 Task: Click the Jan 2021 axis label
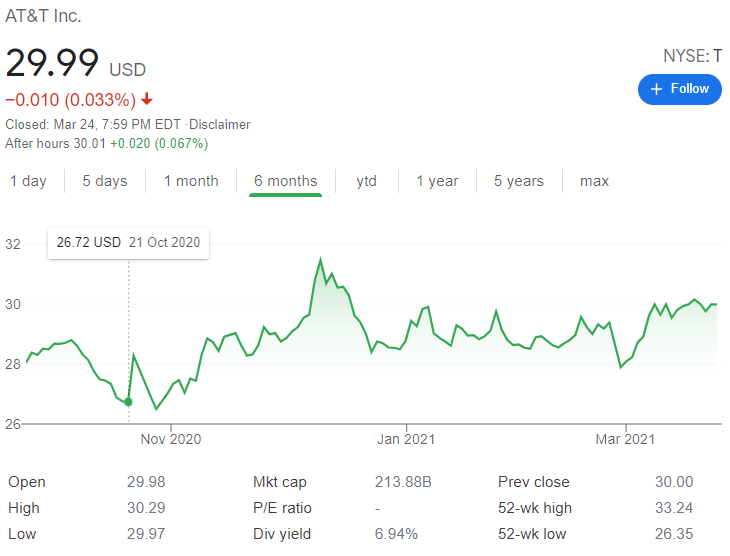pyautogui.click(x=406, y=439)
